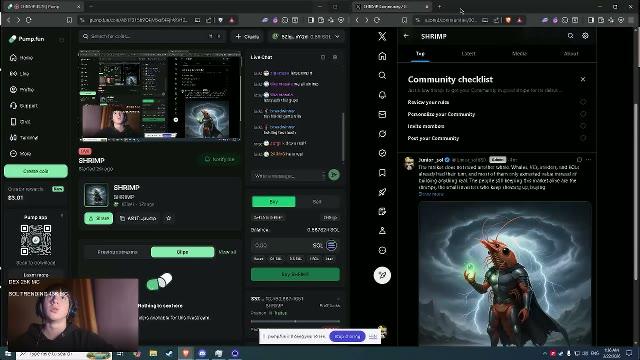Click Grok icon on Junior_sol post
The width and height of the screenshot is (640, 360).
[x=579, y=160]
